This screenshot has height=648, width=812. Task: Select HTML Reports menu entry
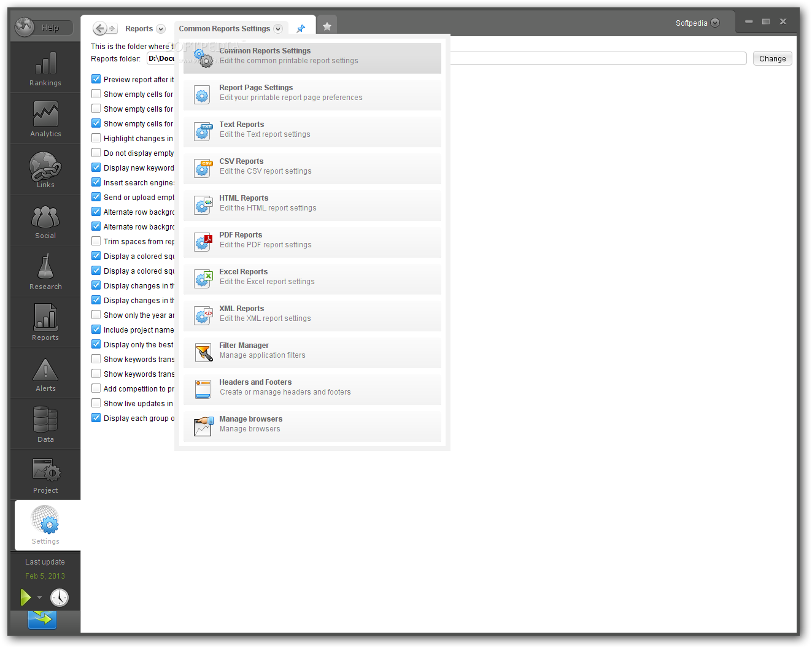click(312, 205)
